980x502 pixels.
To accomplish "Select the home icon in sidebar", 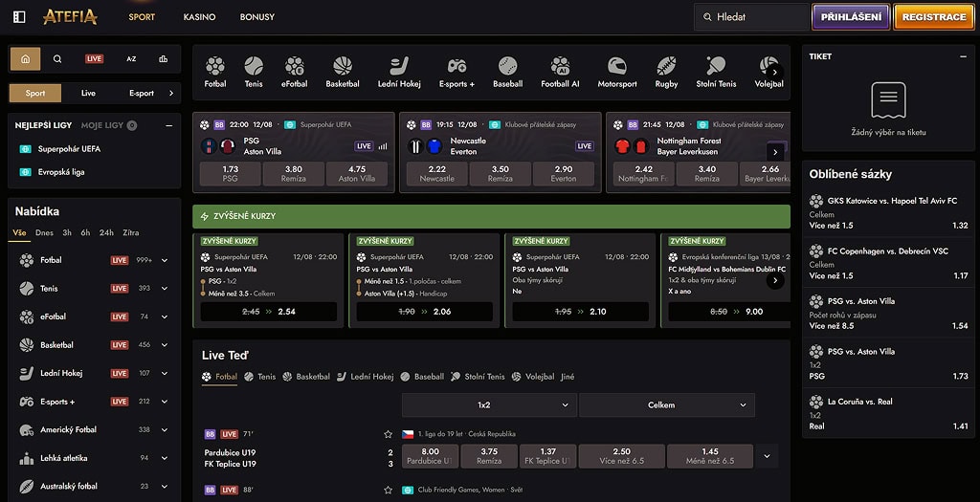I will (25, 58).
